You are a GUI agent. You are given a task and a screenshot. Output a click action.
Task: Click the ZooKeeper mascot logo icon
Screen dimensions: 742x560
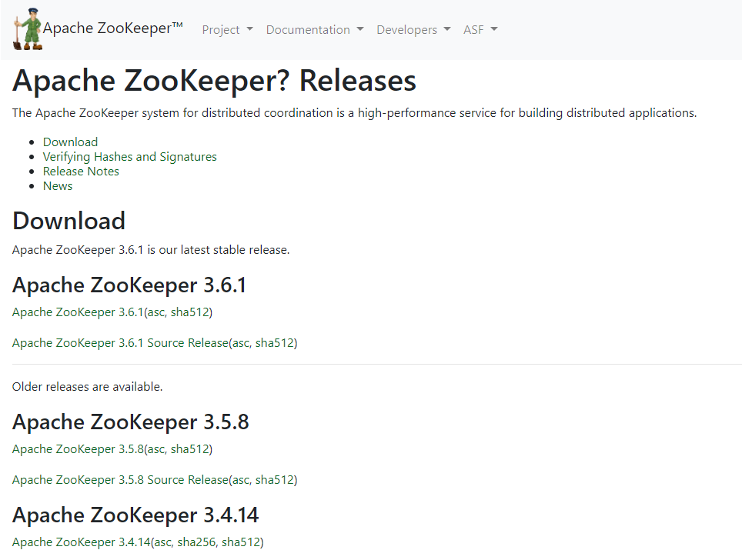tap(28, 29)
